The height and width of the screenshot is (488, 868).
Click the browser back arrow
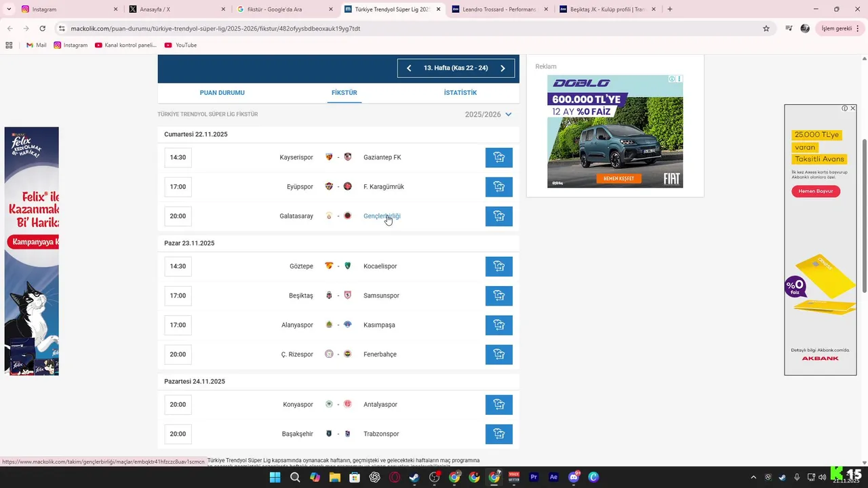(9, 28)
